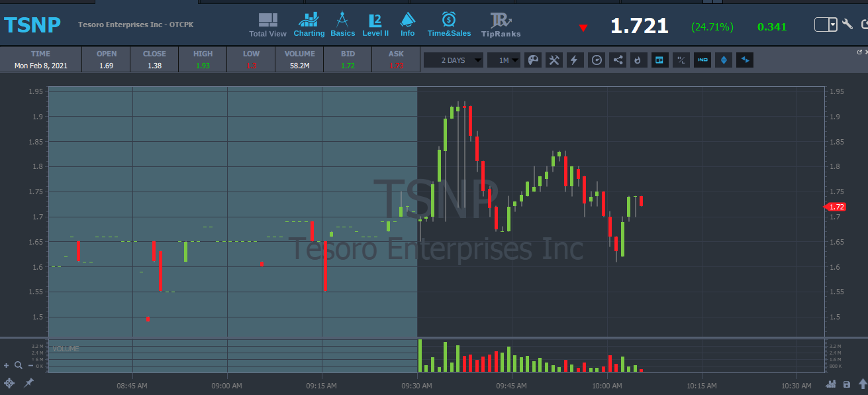This screenshot has width=868, height=395.
Task: Click the bar chart icon at bottom-right
Action: point(831,384)
